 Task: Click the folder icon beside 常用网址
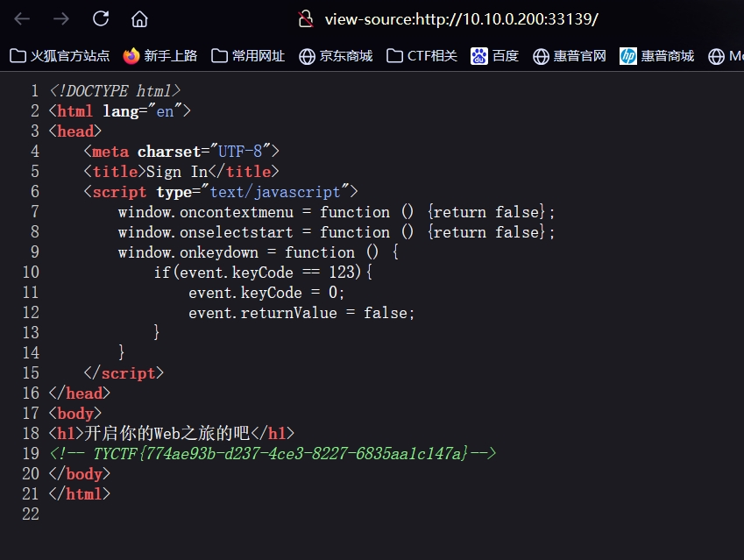pos(219,55)
